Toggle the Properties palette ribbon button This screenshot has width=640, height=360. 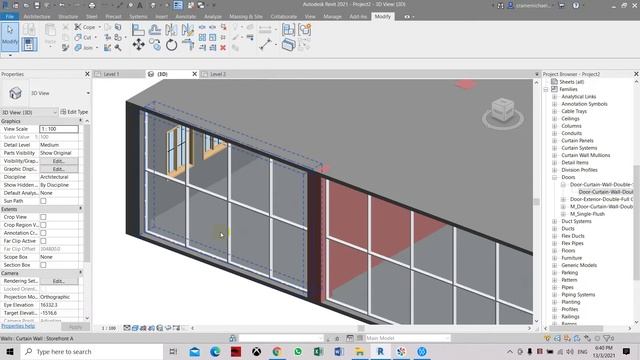tap(29, 44)
